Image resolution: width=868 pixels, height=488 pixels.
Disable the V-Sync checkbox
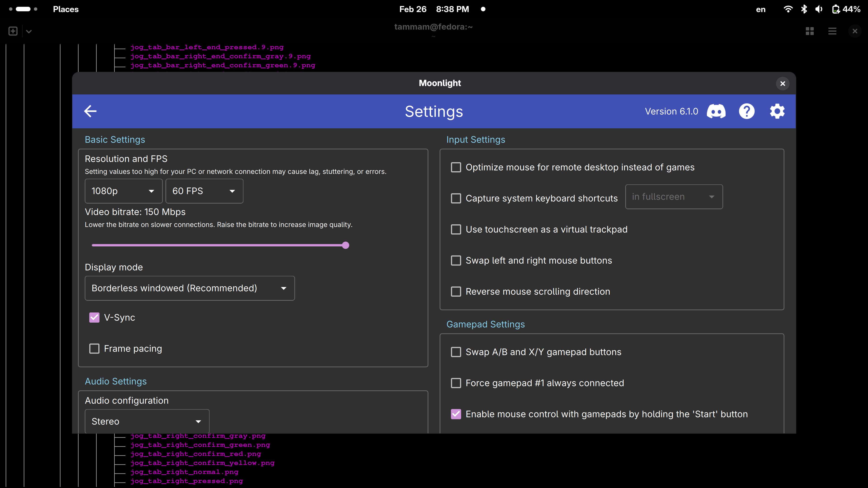click(x=94, y=317)
